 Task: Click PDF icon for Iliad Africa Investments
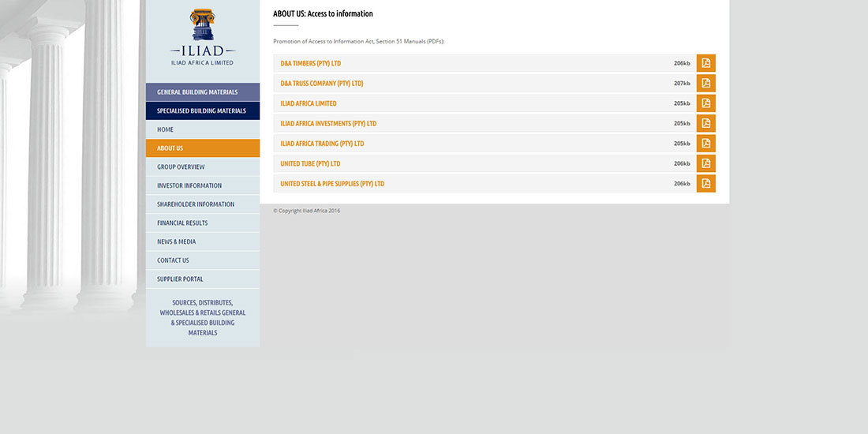(x=705, y=123)
